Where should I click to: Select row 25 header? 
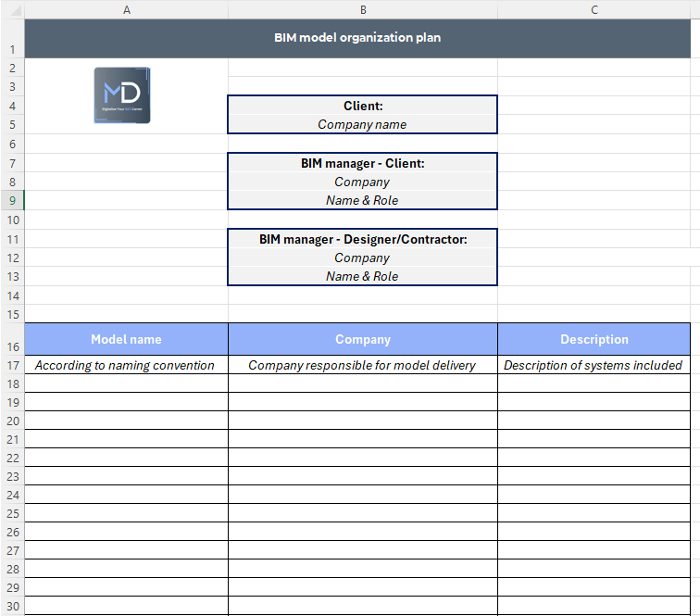(13, 513)
